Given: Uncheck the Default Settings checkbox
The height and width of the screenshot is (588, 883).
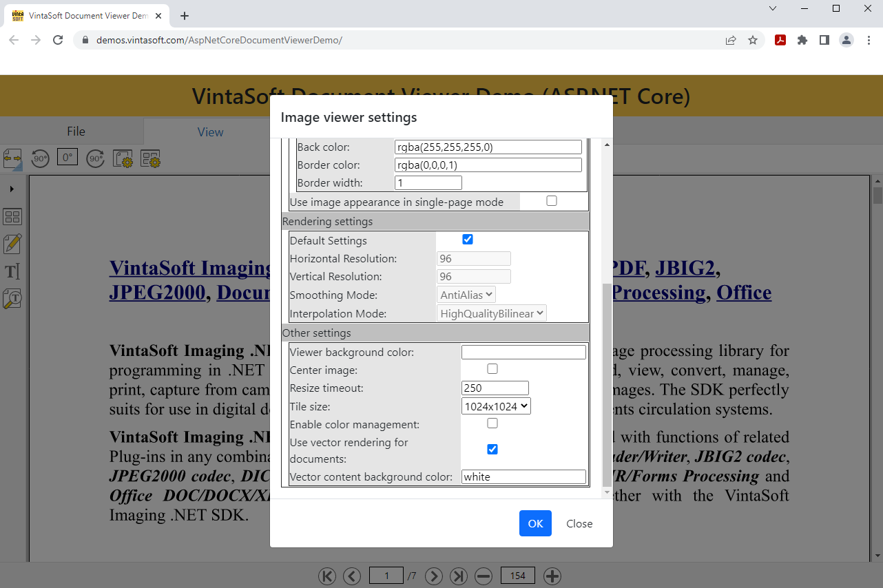Looking at the screenshot, I should tap(468, 240).
